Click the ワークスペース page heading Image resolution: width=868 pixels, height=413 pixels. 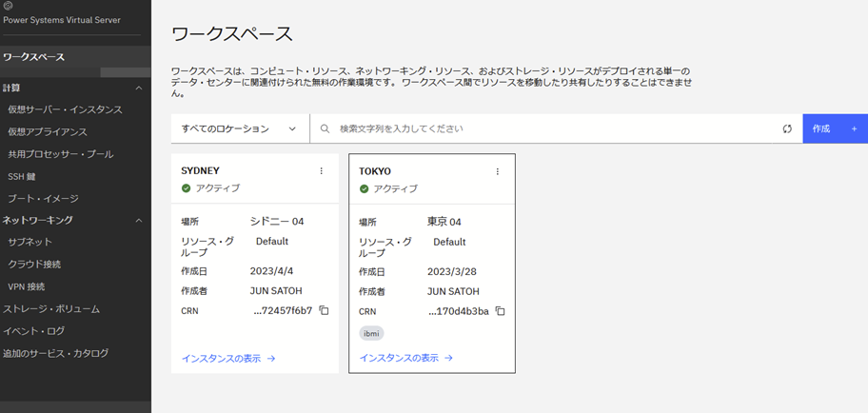coord(232,34)
